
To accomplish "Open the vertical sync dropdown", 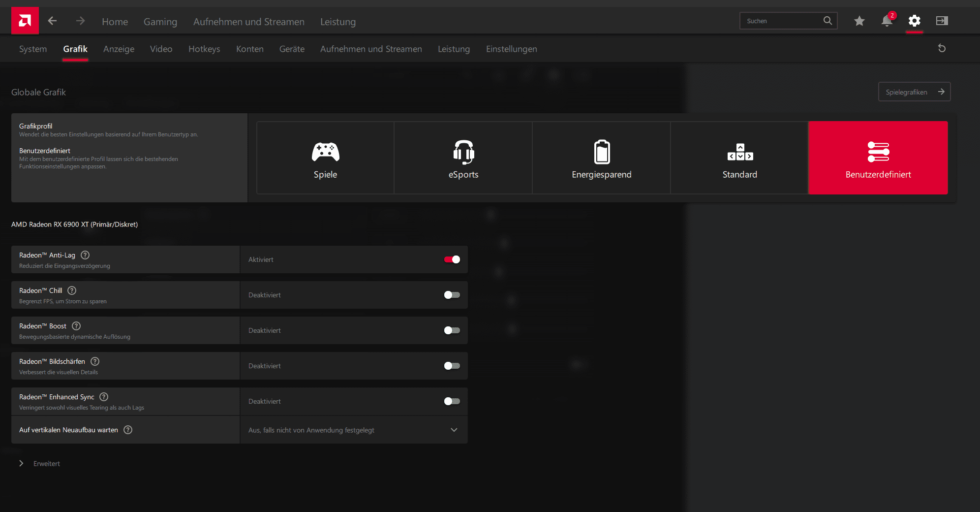I will point(354,430).
